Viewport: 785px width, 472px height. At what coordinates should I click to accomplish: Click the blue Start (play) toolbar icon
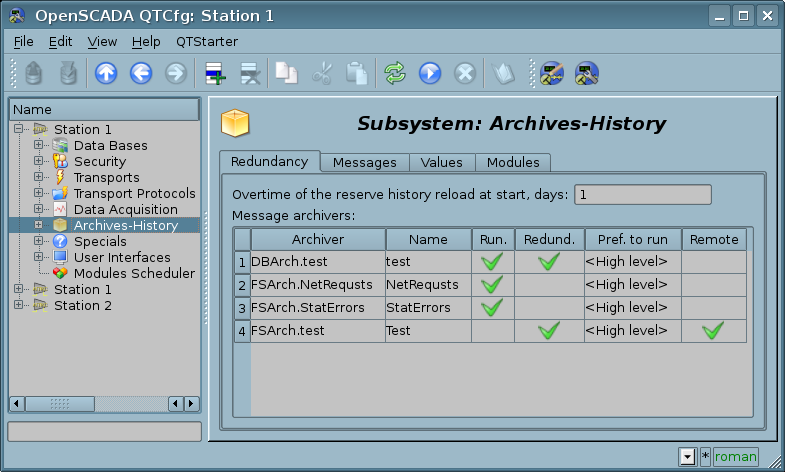(429, 73)
